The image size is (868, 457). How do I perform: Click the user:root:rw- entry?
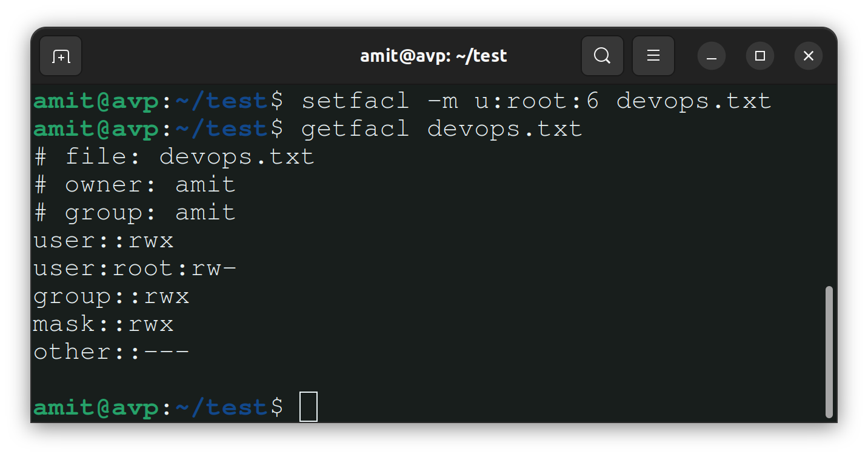135,269
